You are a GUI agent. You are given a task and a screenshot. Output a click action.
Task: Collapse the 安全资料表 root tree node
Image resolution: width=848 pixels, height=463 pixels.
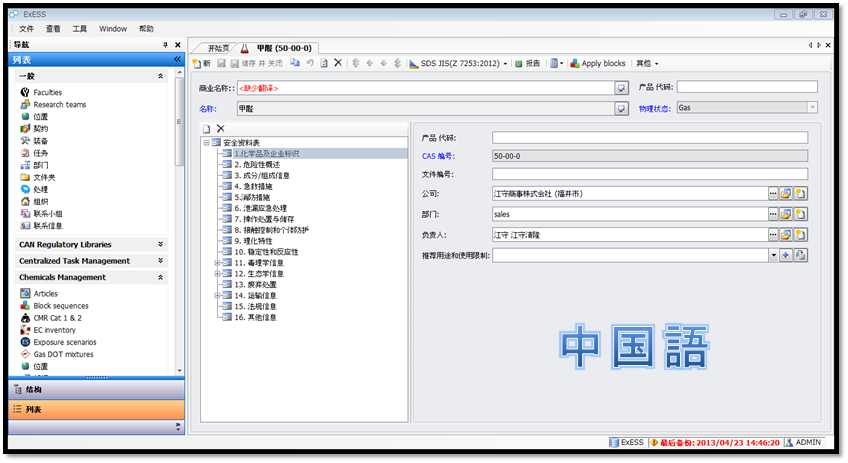click(x=206, y=143)
